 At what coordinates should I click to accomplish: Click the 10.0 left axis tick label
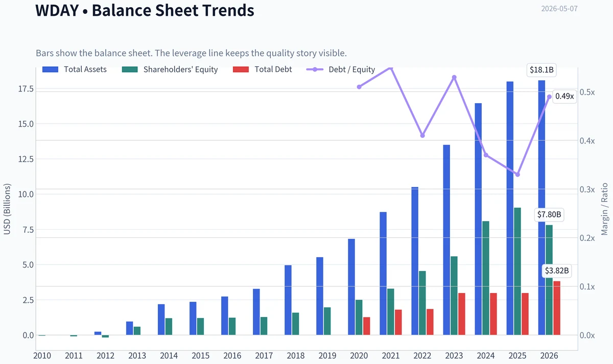point(26,194)
